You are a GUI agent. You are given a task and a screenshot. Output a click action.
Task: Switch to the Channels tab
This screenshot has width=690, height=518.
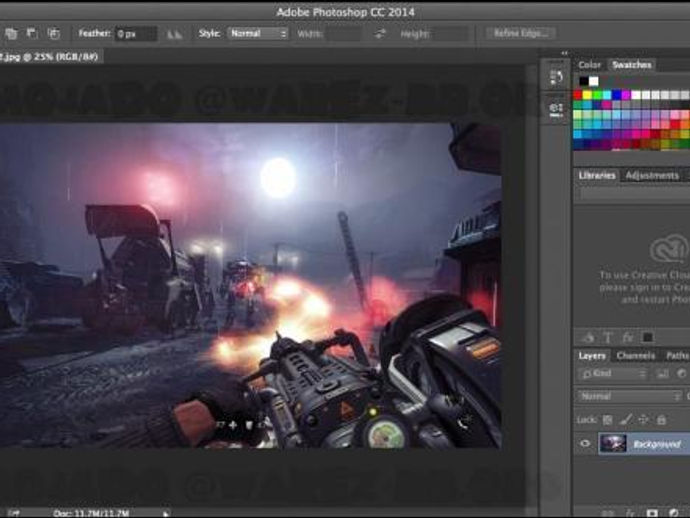coord(636,356)
